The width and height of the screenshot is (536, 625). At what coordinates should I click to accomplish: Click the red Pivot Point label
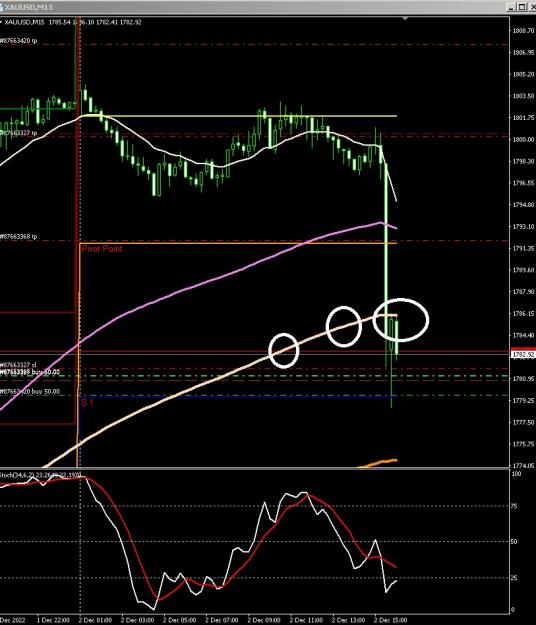[x=102, y=249]
